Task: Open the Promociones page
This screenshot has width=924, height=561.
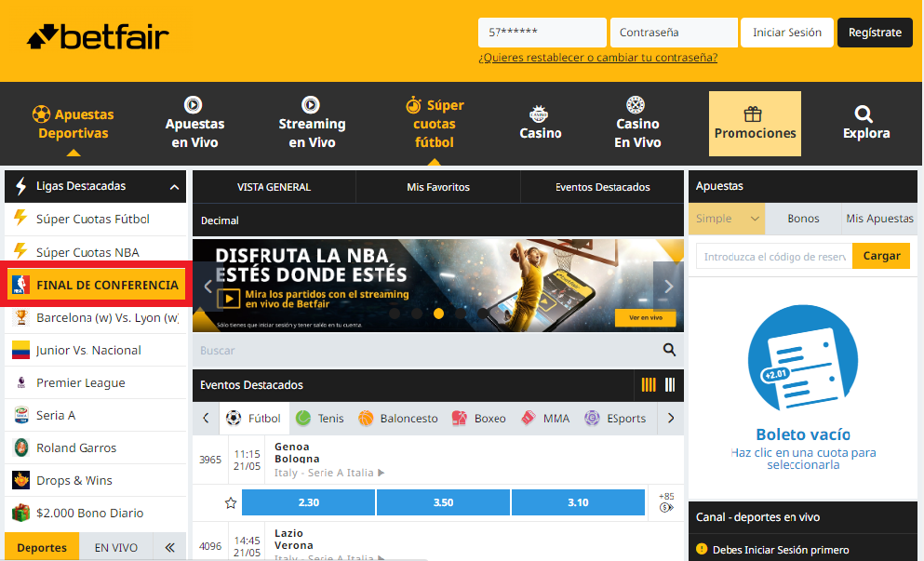Action: pyautogui.click(x=755, y=124)
